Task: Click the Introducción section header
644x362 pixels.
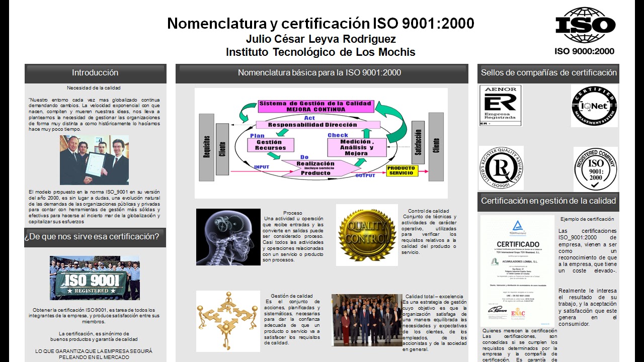Action: tap(95, 72)
